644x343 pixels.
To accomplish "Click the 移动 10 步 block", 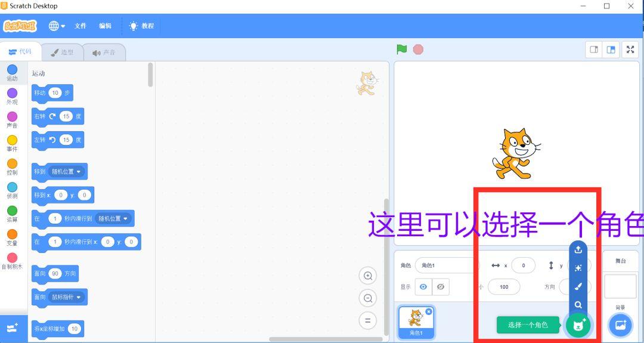I will click(52, 93).
